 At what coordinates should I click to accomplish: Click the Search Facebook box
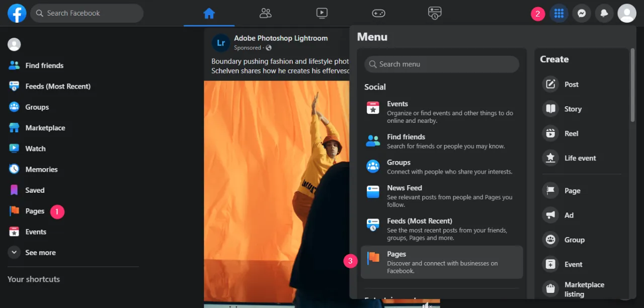pyautogui.click(x=87, y=13)
